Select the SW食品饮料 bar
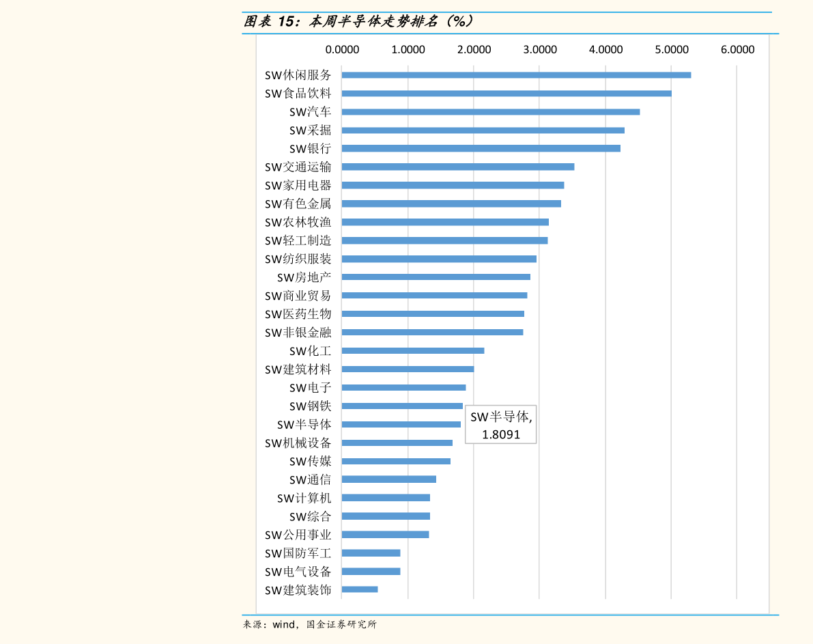The image size is (813, 644). (506, 94)
